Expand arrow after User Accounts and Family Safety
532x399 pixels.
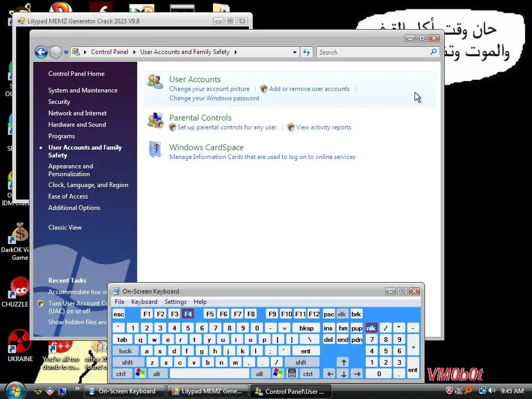235,52
